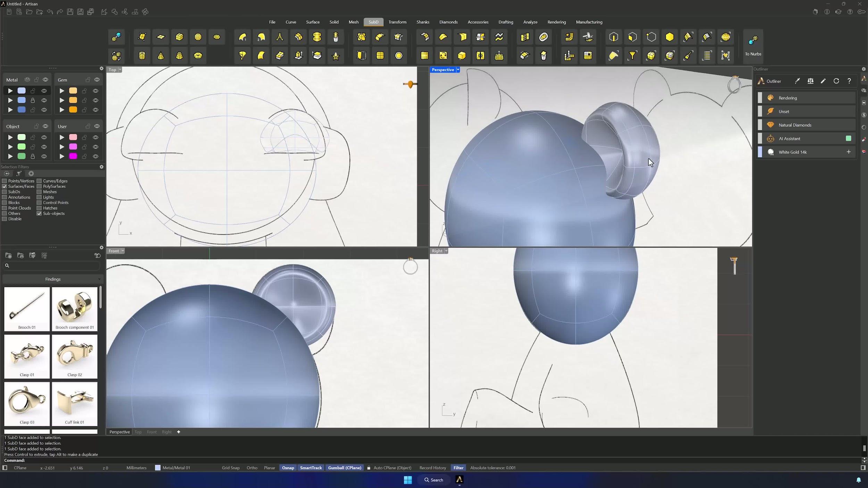Expand the first User layer arrow
The height and width of the screenshot is (488, 868).
[62, 137]
